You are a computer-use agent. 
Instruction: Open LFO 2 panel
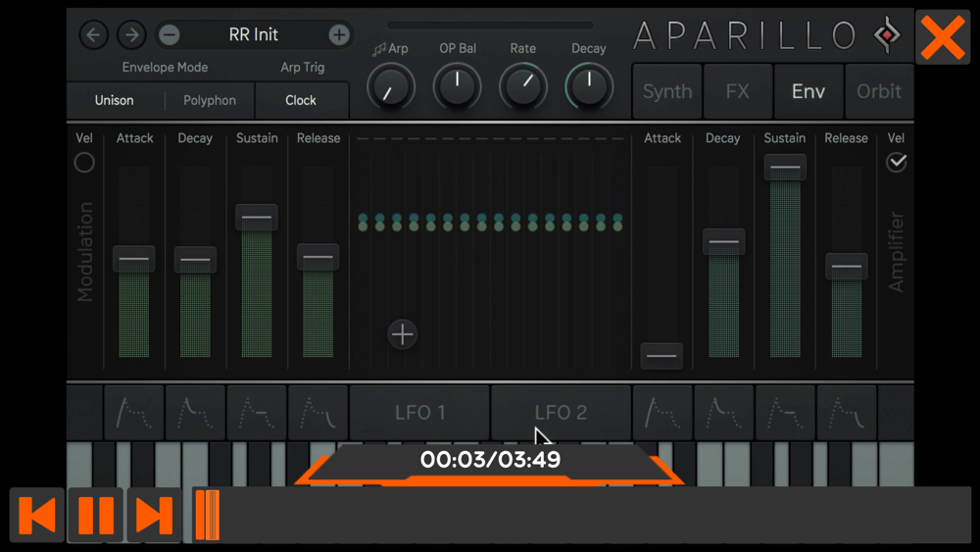tap(562, 413)
